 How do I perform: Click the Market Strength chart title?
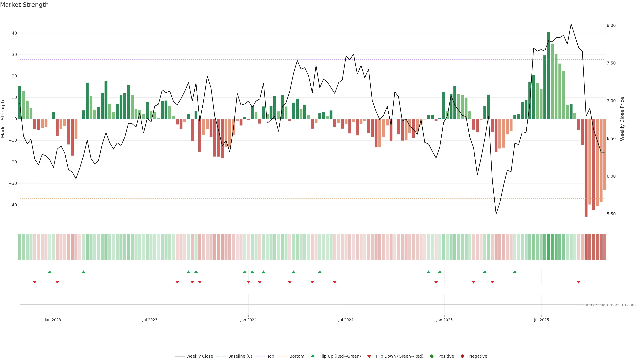(24, 5)
